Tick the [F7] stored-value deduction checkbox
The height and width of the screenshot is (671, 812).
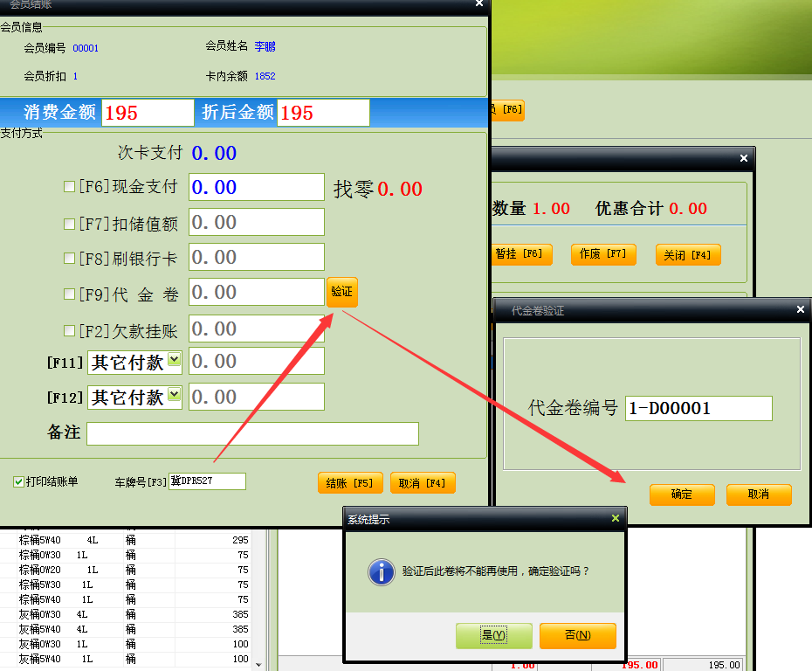[69, 224]
